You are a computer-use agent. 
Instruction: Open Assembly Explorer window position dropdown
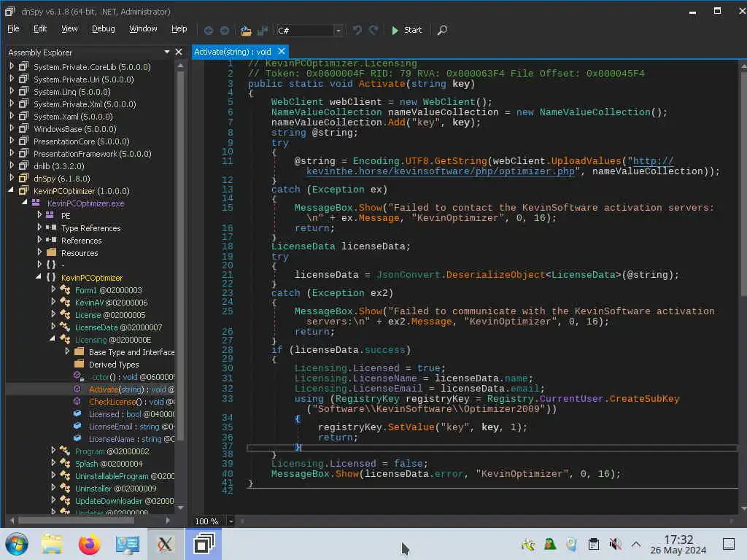(x=167, y=52)
